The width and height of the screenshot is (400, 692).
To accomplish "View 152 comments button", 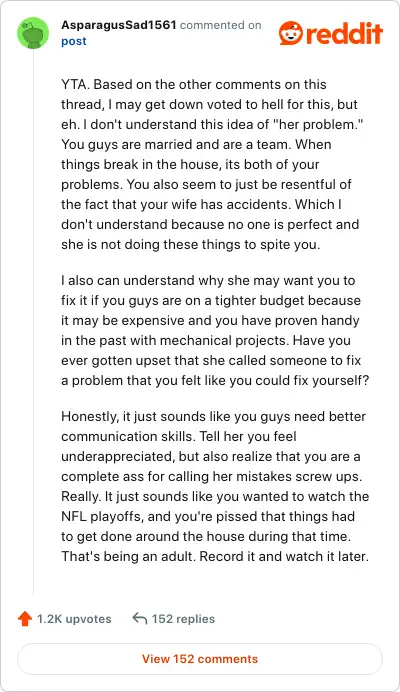I will point(200,659).
